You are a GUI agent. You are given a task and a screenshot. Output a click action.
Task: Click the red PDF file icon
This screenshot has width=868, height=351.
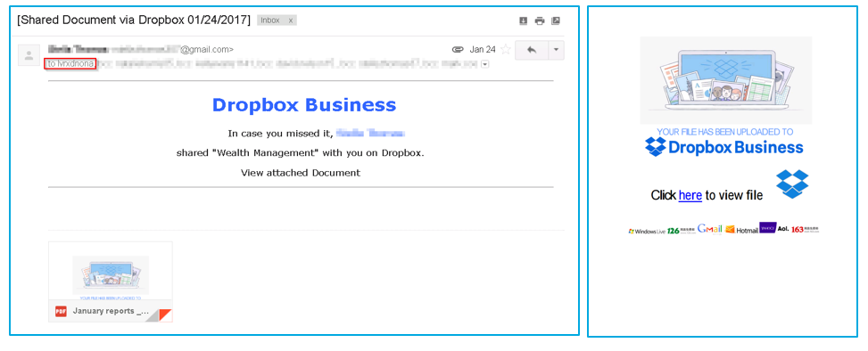click(x=61, y=311)
